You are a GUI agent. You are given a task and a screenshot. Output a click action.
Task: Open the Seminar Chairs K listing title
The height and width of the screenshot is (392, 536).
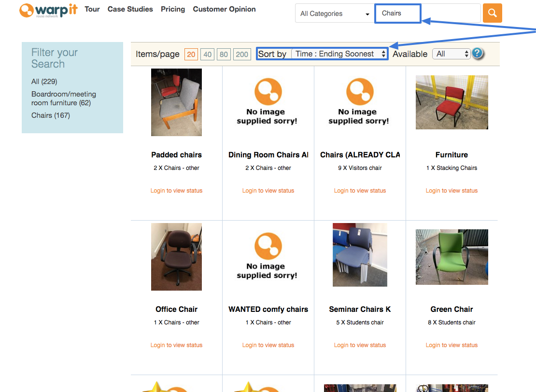tap(360, 309)
